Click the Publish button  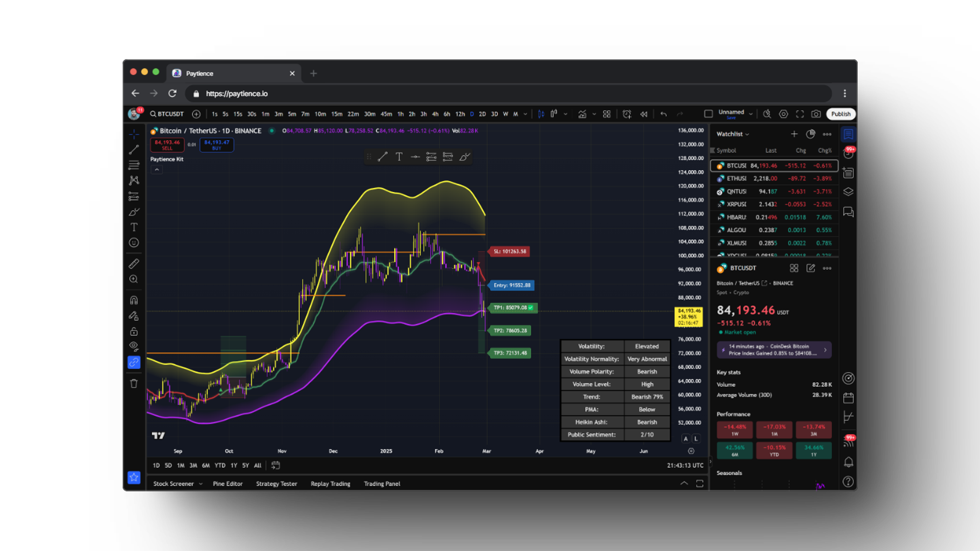coord(841,114)
